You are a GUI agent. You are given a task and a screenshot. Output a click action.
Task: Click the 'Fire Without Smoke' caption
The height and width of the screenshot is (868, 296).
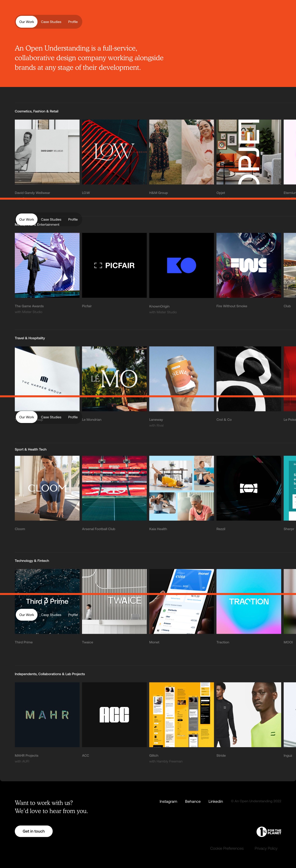(x=232, y=306)
